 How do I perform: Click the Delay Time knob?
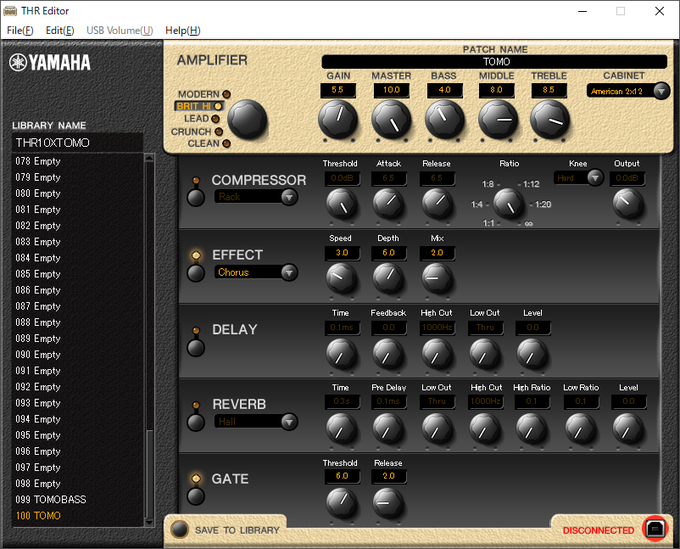[x=341, y=353]
